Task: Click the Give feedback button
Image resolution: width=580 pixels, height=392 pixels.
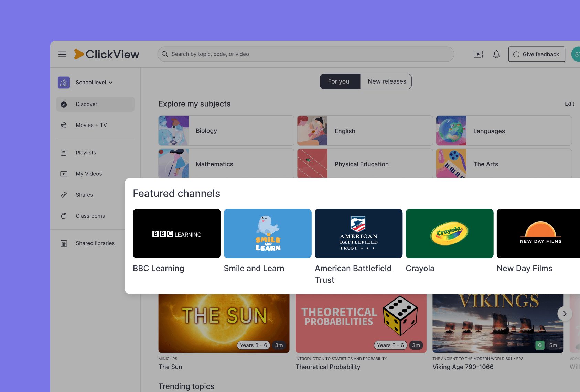Action: tap(537, 54)
